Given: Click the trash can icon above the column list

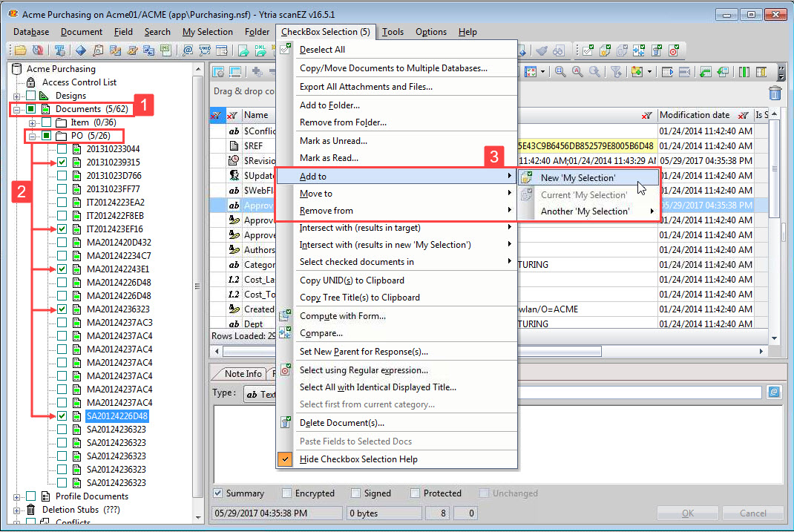Looking at the screenshot, I should click(775, 93).
